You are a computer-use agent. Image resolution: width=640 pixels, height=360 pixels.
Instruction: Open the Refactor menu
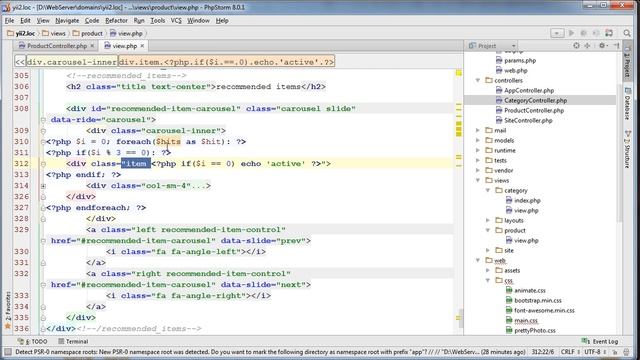pyautogui.click(x=116, y=20)
